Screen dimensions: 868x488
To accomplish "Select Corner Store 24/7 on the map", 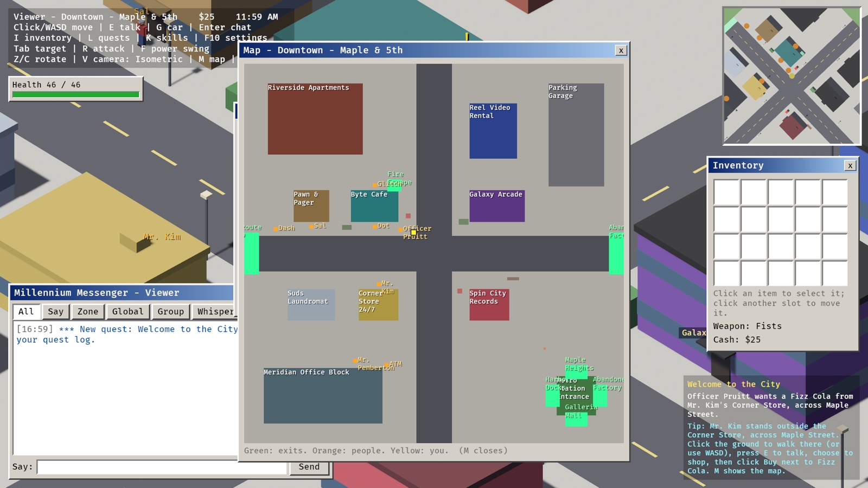I will (378, 304).
